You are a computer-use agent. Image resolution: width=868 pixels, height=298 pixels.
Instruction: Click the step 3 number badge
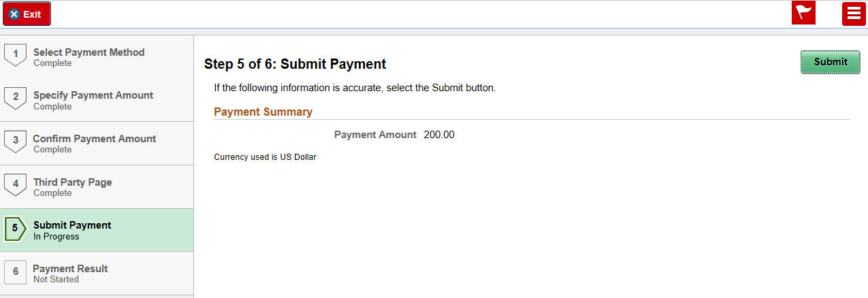pyautogui.click(x=15, y=141)
